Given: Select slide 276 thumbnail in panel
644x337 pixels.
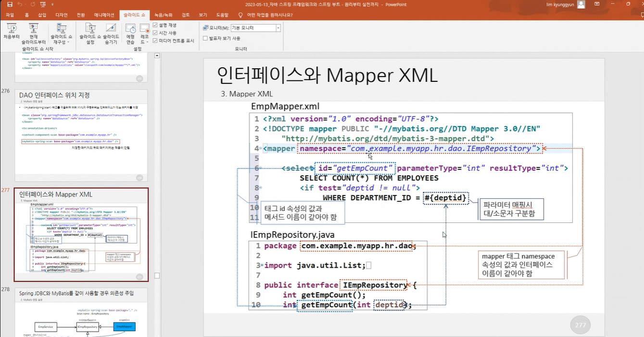Looking at the screenshot, I should pos(81,135).
